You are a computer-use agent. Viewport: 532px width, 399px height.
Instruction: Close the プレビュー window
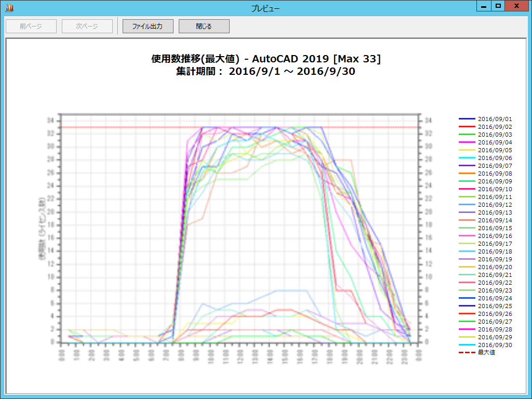(x=516, y=6)
